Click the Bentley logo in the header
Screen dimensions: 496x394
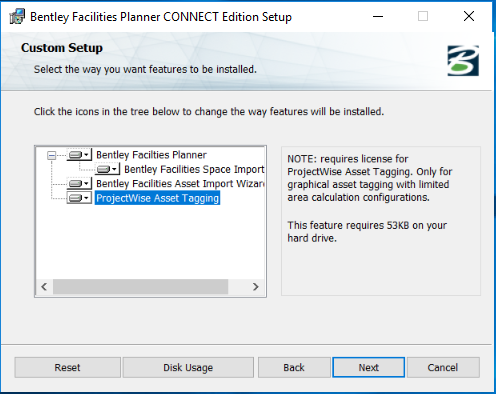point(463,61)
